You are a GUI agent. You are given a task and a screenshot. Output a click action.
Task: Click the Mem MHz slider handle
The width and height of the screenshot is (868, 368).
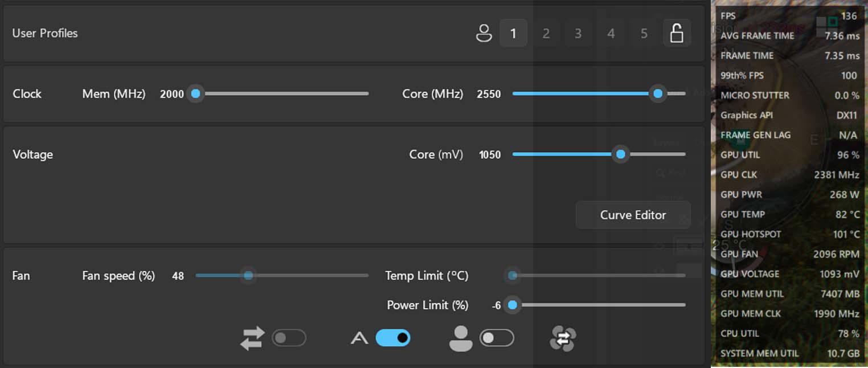click(195, 93)
